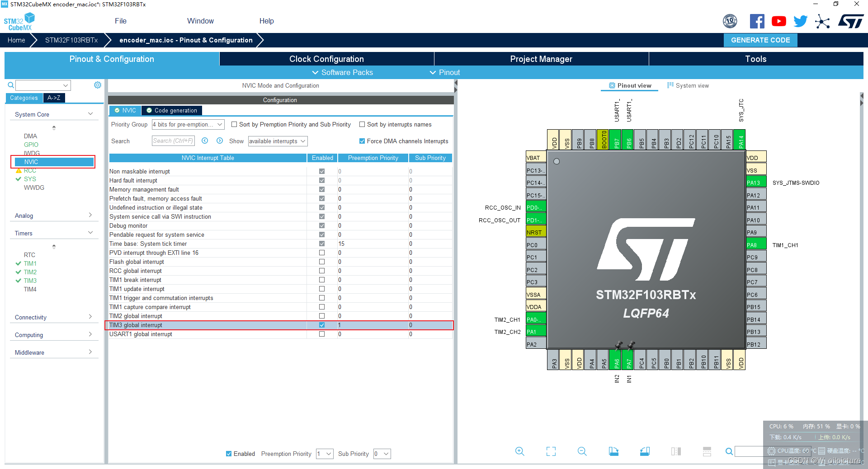Go to previous interrupt search result
This screenshot has height=469, width=868.
click(x=205, y=141)
